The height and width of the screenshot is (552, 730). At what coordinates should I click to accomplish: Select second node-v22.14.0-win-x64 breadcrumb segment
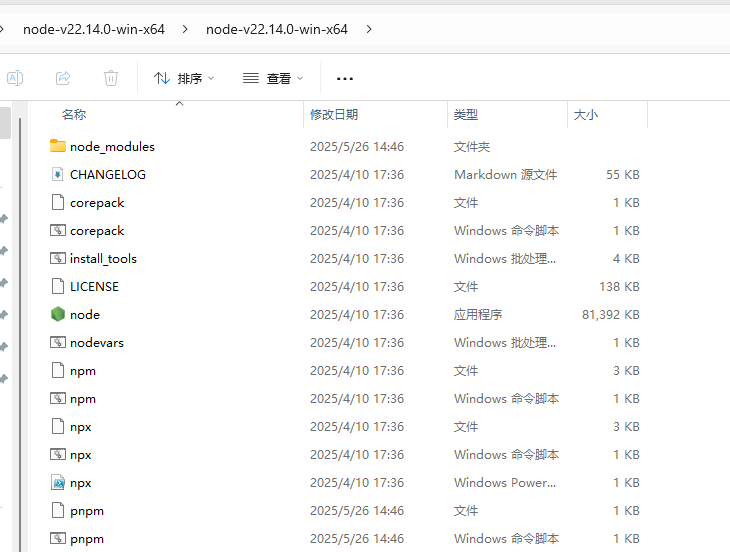tap(277, 29)
